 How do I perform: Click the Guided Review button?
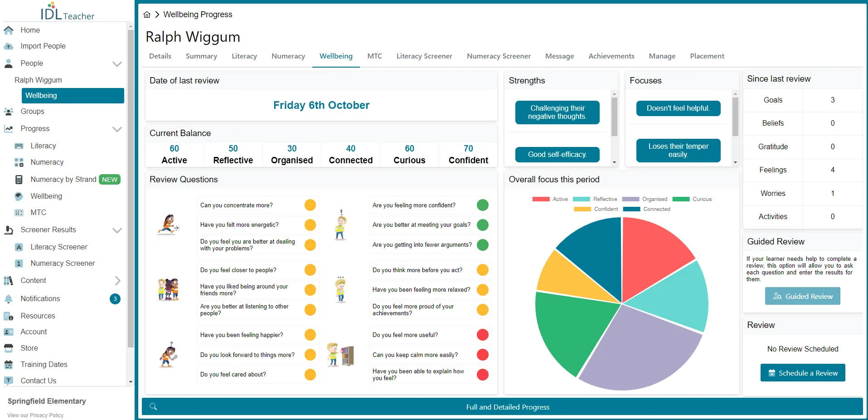point(802,296)
